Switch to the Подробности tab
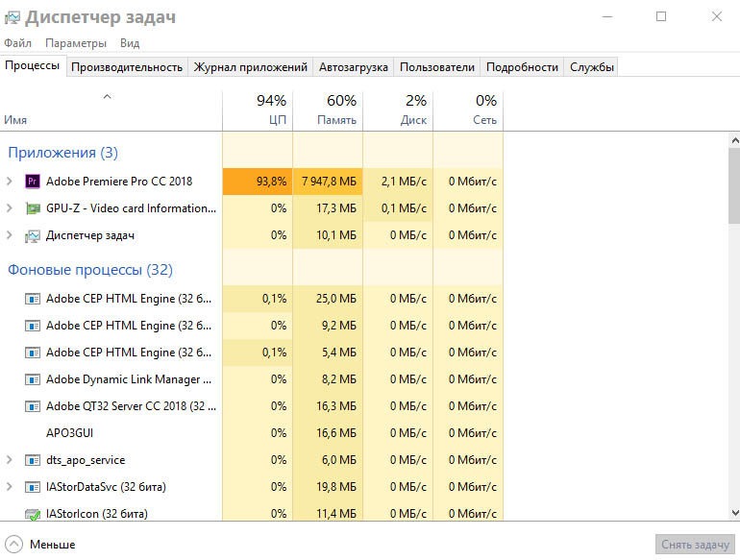740x560 pixels. (x=522, y=67)
